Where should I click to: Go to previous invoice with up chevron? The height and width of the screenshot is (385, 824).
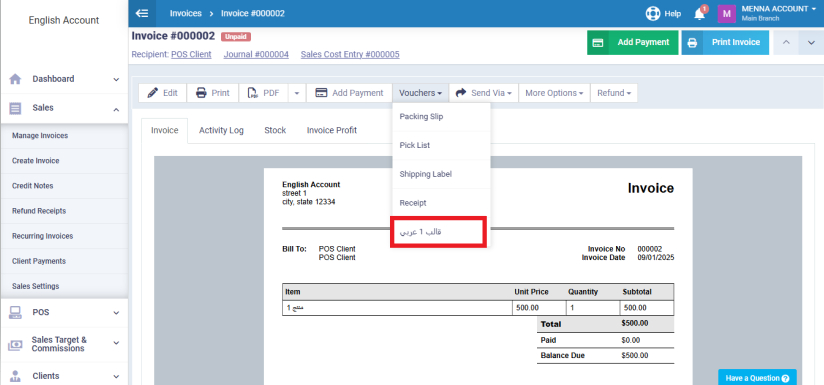point(786,43)
